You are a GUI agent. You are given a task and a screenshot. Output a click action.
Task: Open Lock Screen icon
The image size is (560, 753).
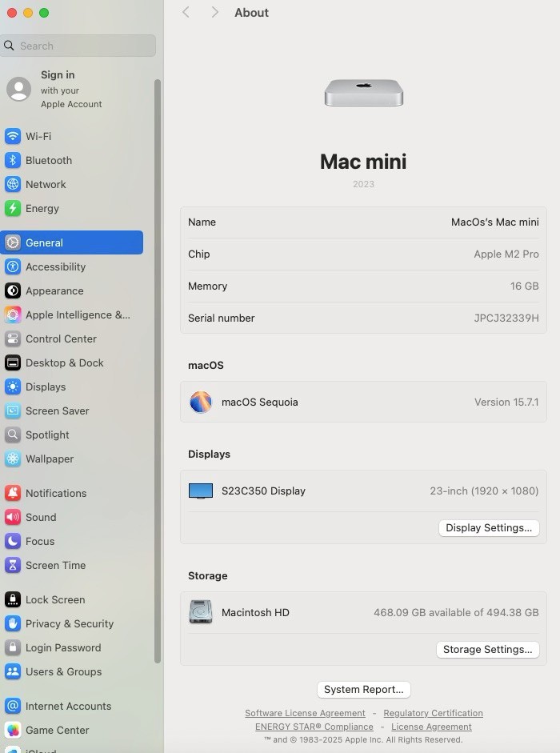coord(13,599)
